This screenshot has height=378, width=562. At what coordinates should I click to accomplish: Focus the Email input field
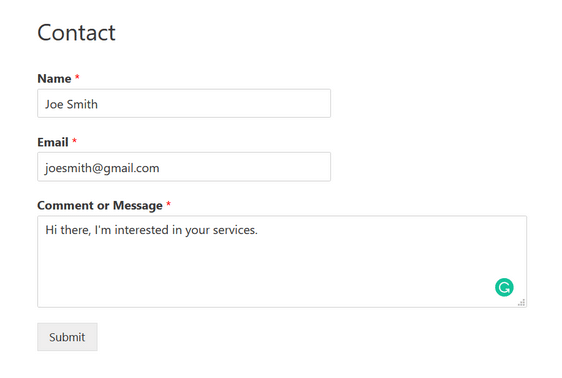click(x=184, y=167)
